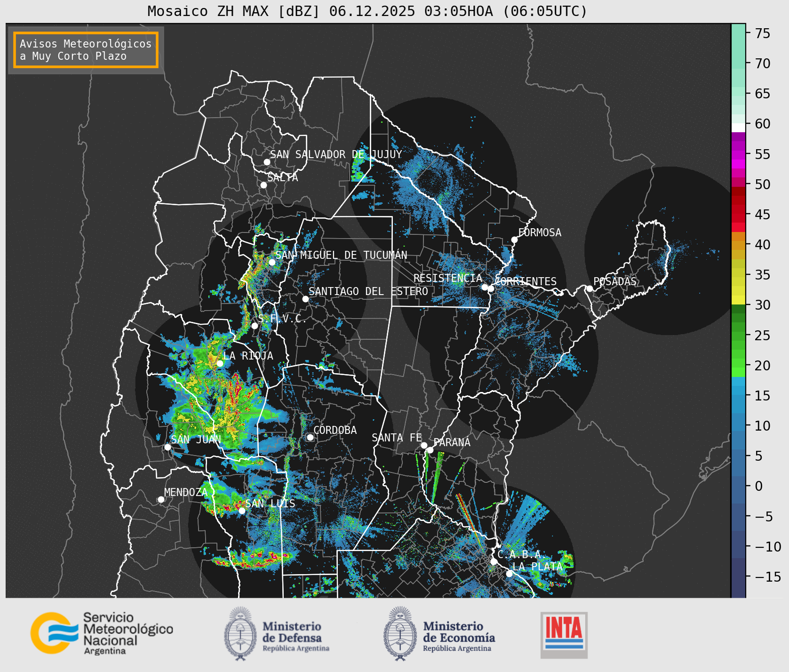The image size is (789, 672).
Task: Select the Mendoza city marker dot
Action: point(161,499)
